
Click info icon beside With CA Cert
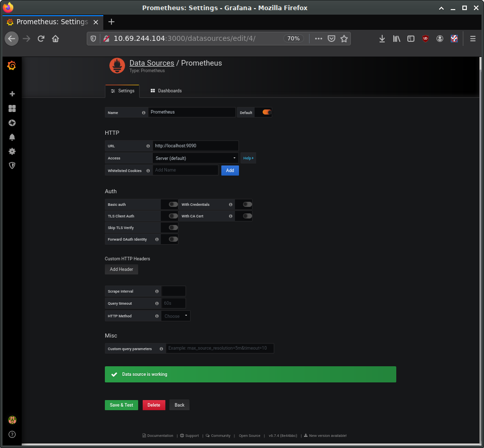point(230,216)
